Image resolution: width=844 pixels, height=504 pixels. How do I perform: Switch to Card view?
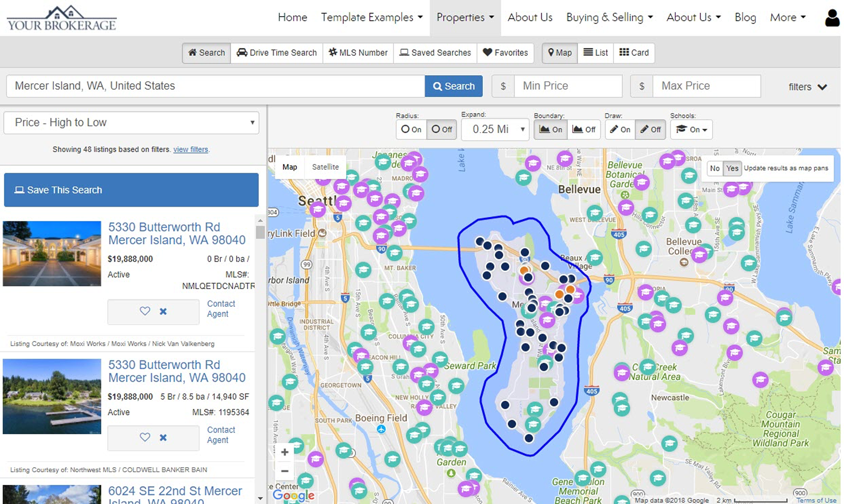634,53
